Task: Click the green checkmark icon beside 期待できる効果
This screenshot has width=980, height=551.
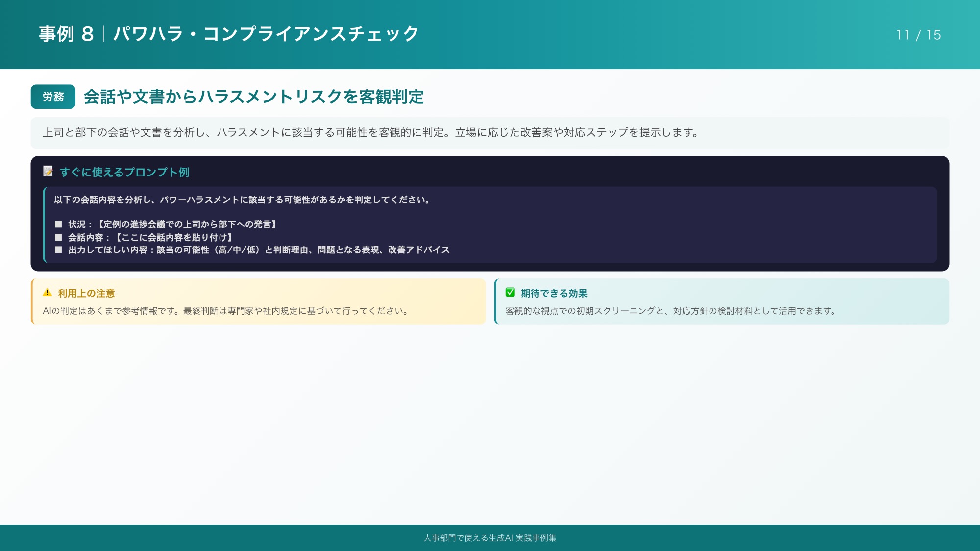Action: (510, 293)
